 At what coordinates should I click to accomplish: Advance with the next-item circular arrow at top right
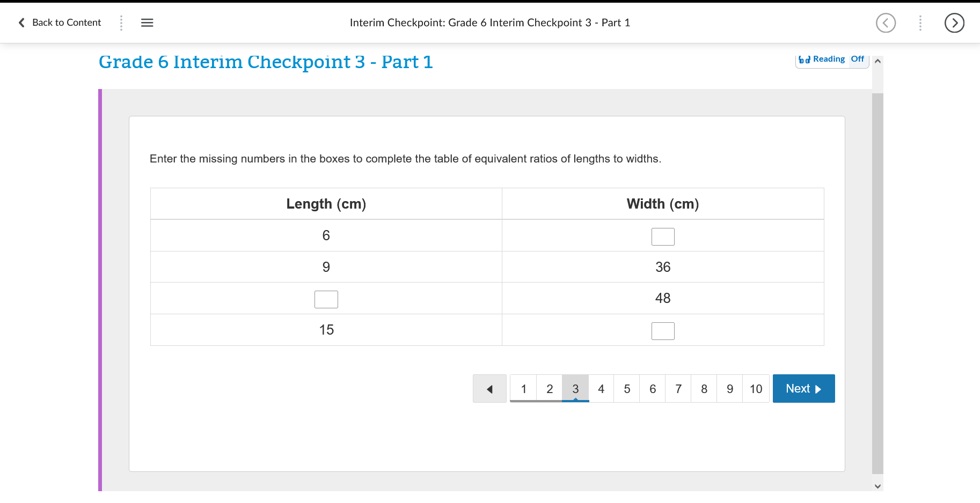[x=954, y=23]
